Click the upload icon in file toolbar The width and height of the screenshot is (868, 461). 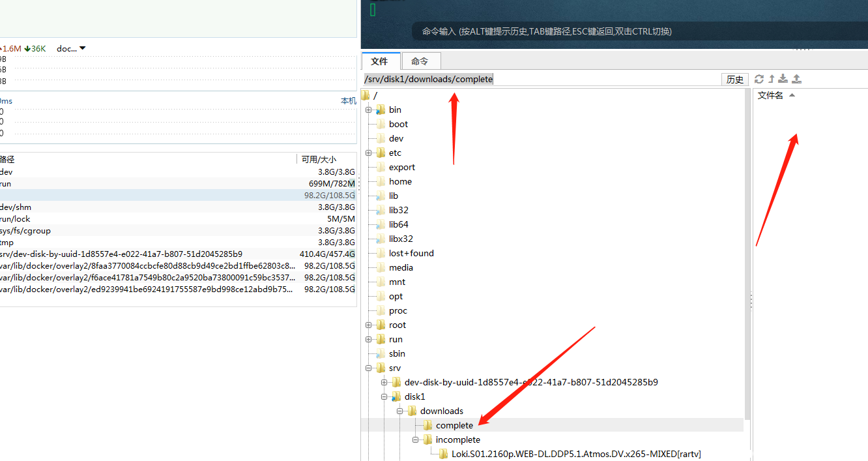[x=796, y=79]
